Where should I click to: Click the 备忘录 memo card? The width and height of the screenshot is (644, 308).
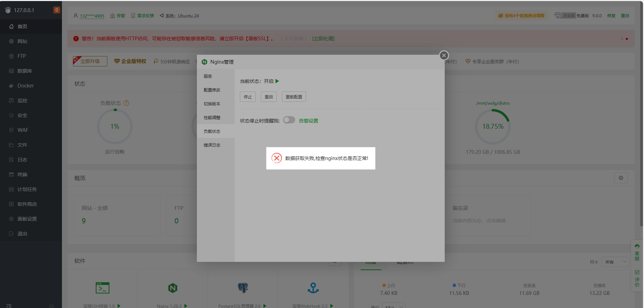[488, 215]
